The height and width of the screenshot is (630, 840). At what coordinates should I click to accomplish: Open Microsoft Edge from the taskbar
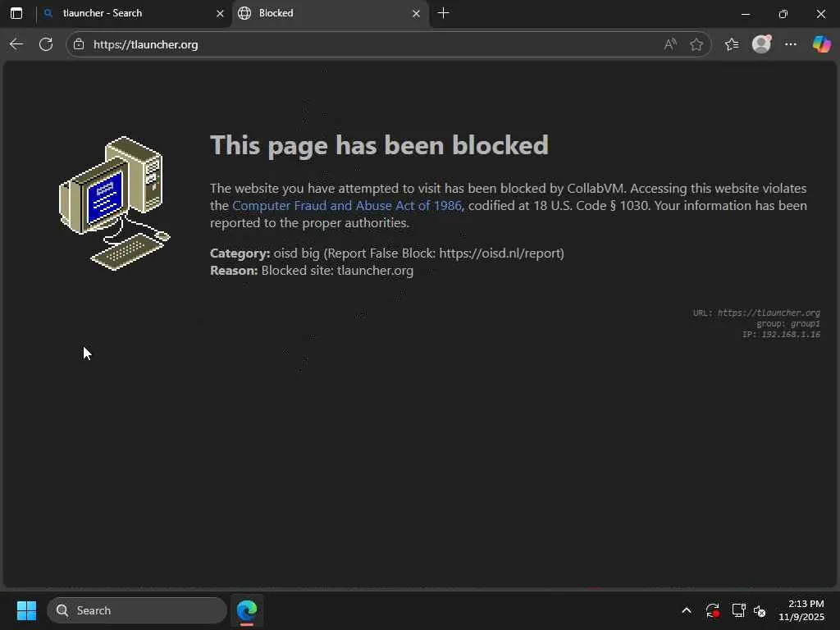coord(247,610)
